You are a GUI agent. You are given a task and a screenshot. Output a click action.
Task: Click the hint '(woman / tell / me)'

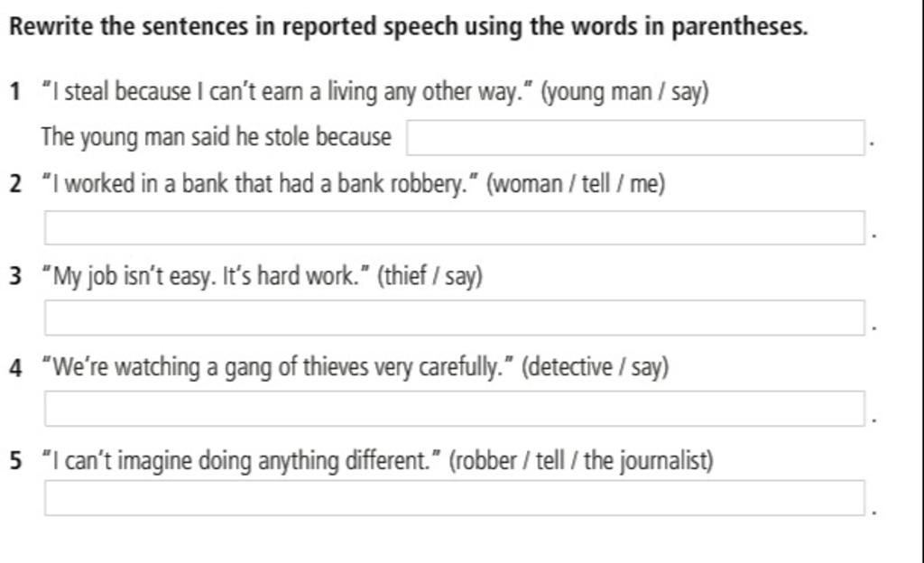click(576, 184)
